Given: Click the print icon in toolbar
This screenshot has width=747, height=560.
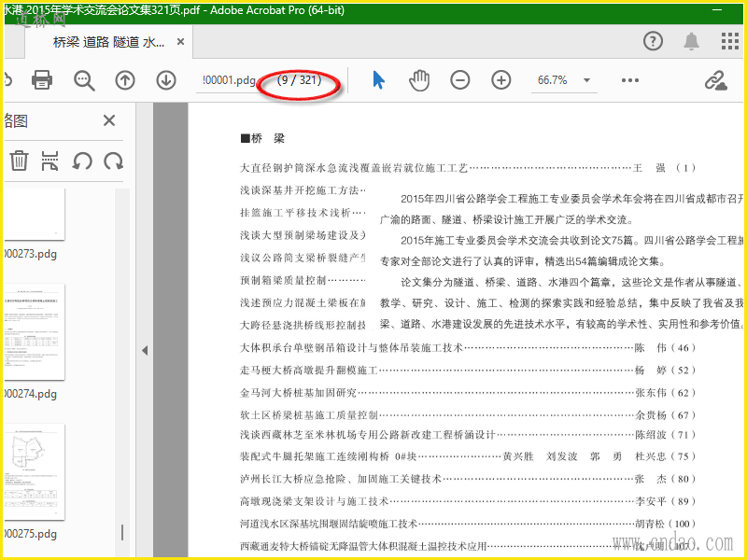Looking at the screenshot, I should tap(42, 80).
